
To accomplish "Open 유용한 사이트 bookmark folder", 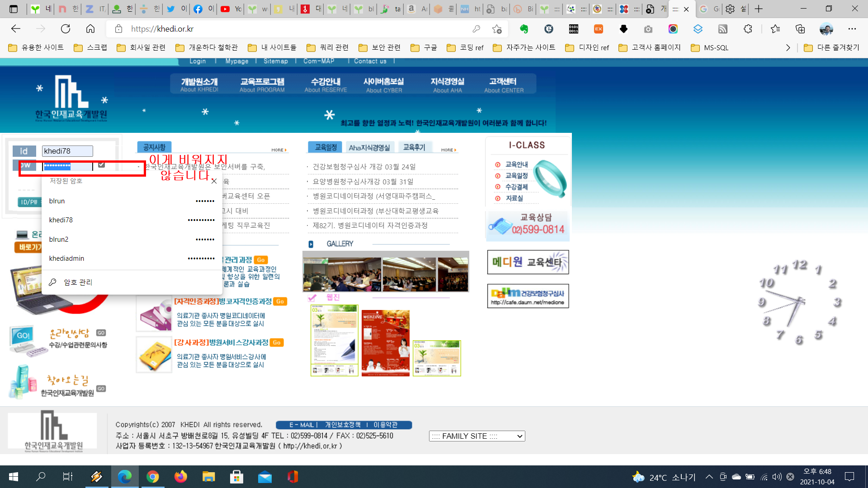I will coord(36,47).
